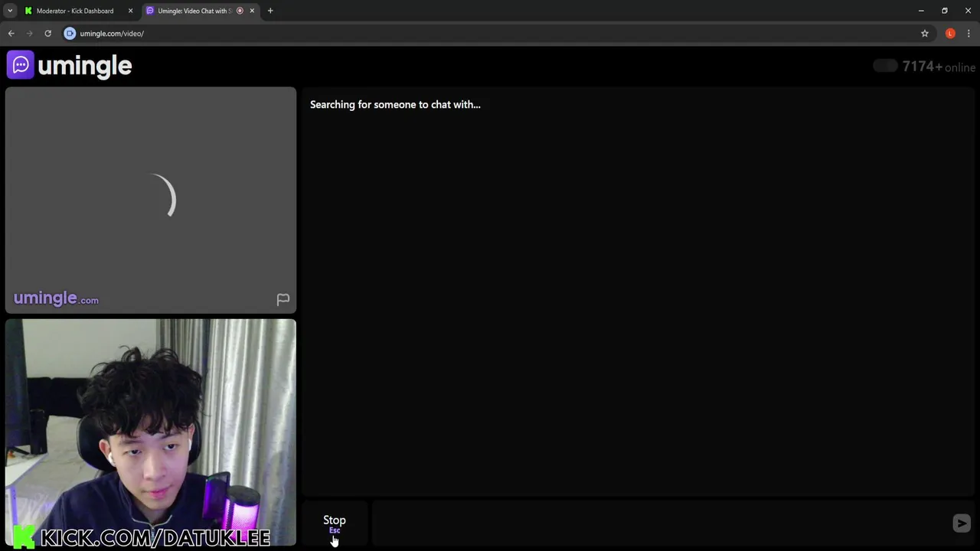The width and height of the screenshot is (980, 551).
Task: Open the Chrome profile avatar
Action: point(950,34)
